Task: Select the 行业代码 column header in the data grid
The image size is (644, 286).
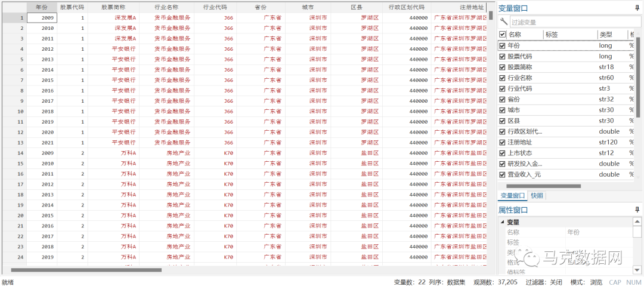Action: [215, 7]
